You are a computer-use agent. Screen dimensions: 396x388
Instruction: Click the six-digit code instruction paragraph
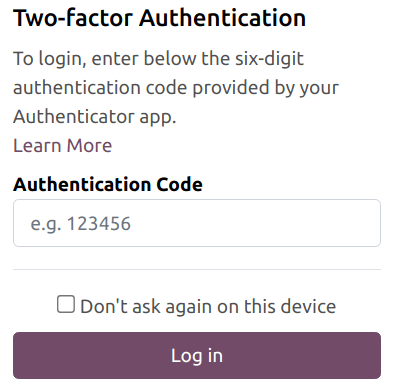(176, 87)
